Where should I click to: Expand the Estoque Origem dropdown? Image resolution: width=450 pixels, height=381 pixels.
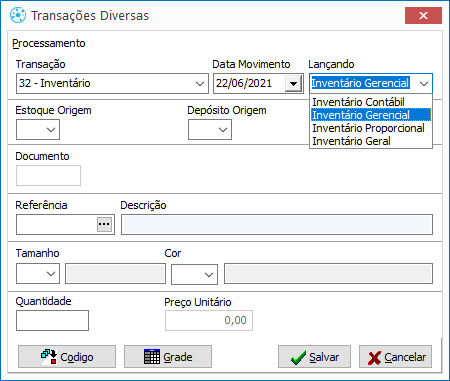tap(38, 130)
